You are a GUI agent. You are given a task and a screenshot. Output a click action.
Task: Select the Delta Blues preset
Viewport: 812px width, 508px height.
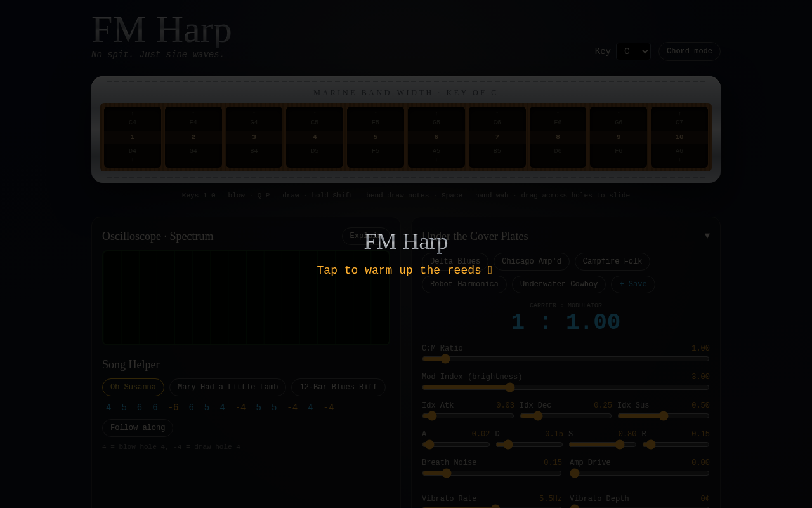455,262
